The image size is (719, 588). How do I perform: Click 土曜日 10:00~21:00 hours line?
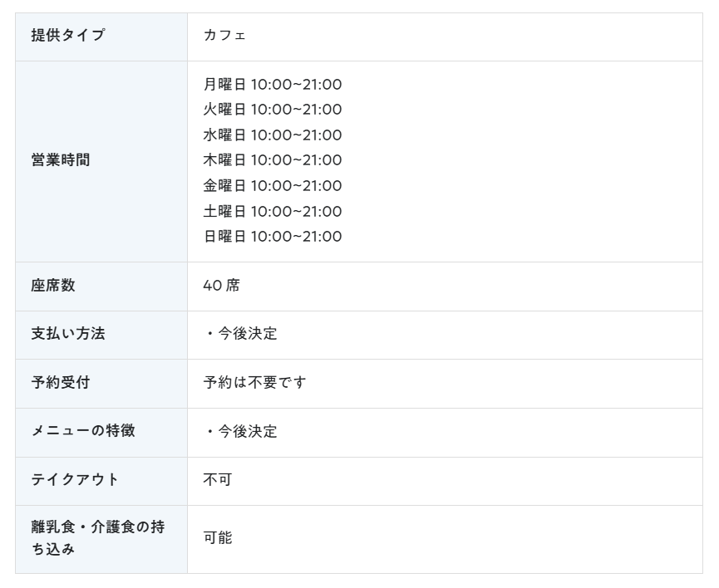click(273, 211)
